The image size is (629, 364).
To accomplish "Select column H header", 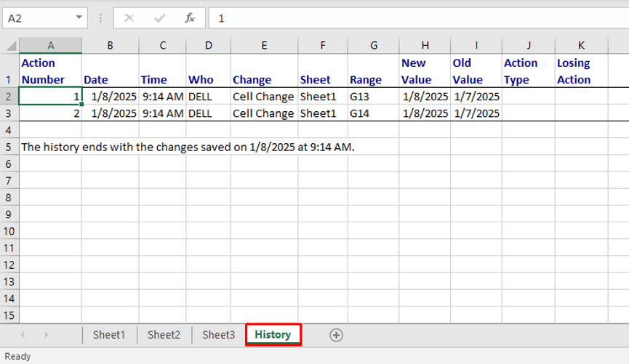I will click(x=425, y=46).
